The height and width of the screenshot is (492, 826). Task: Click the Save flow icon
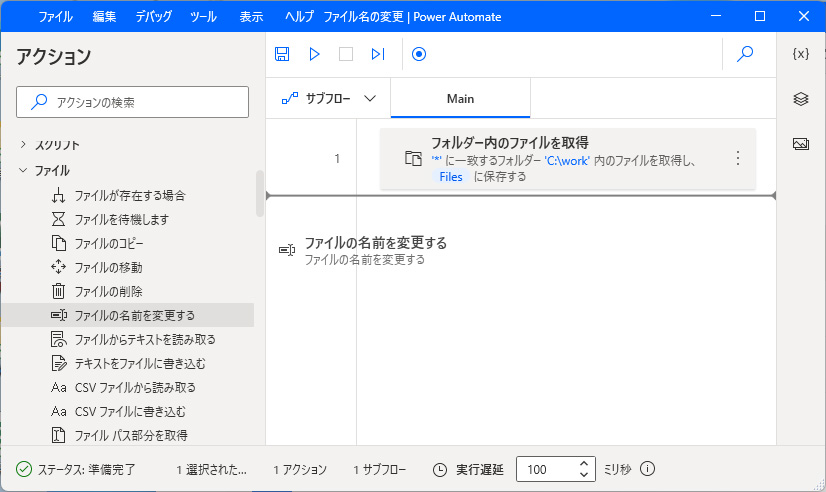[x=282, y=54]
